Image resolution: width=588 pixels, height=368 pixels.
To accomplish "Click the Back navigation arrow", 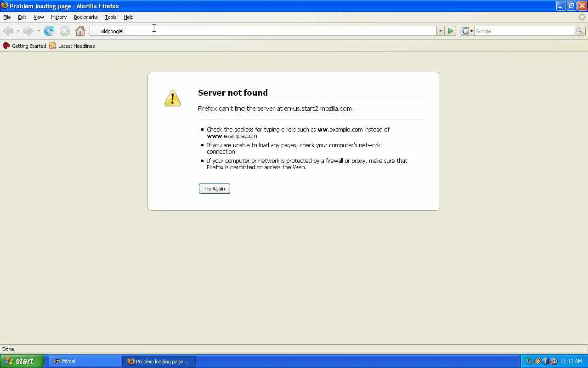I will click(8, 31).
